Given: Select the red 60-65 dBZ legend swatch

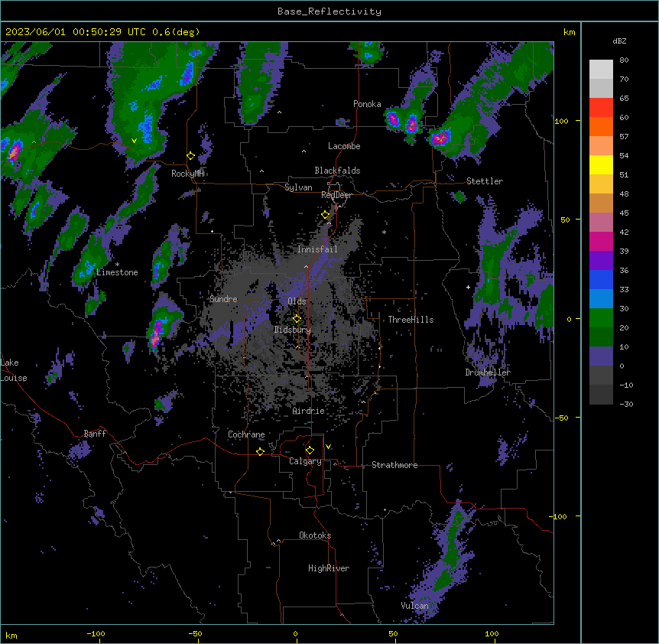Looking at the screenshot, I should tap(601, 108).
